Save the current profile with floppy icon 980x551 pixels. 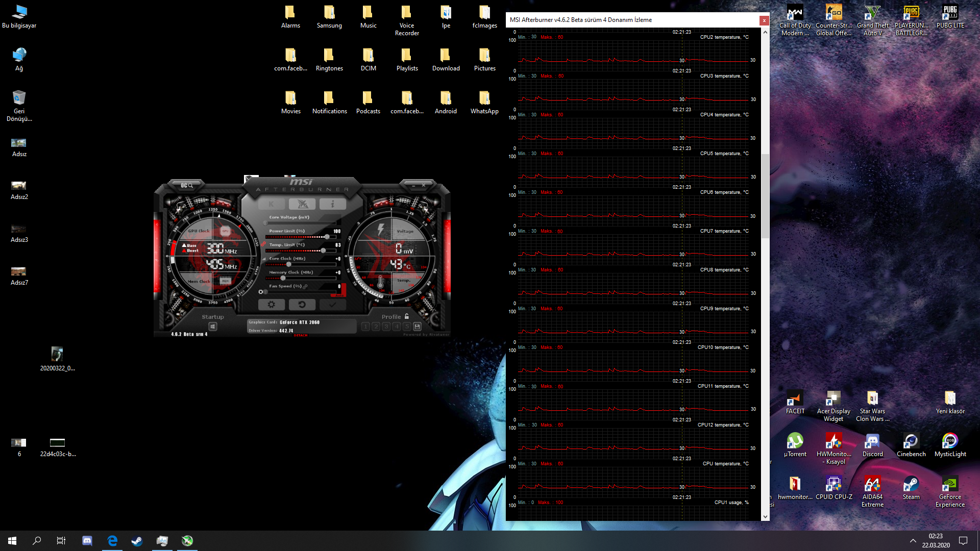(417, 327)
